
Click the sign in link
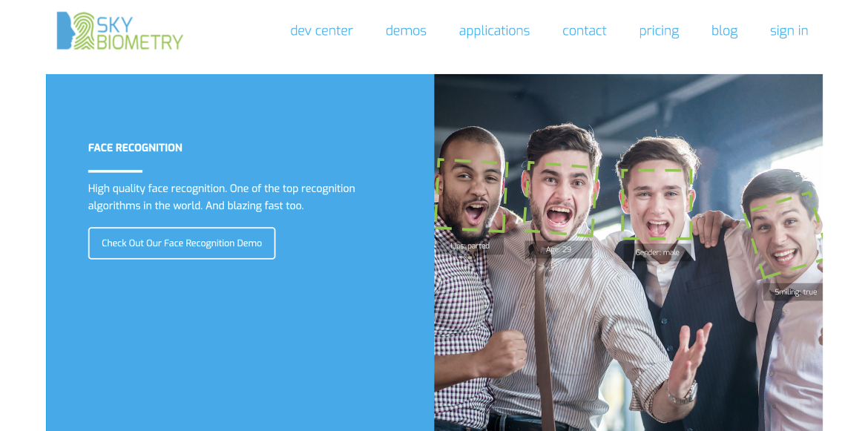[789, 32]
